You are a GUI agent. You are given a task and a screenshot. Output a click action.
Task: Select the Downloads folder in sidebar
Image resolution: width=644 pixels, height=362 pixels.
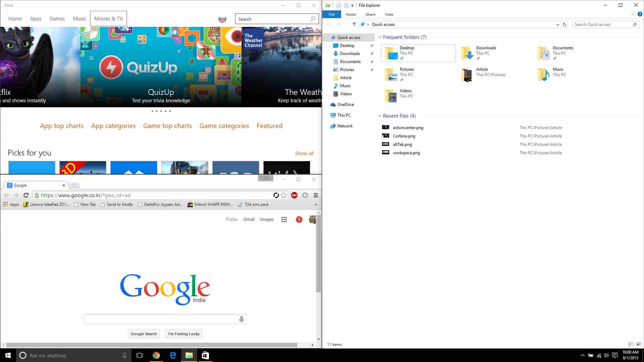[x=350, y=54]
